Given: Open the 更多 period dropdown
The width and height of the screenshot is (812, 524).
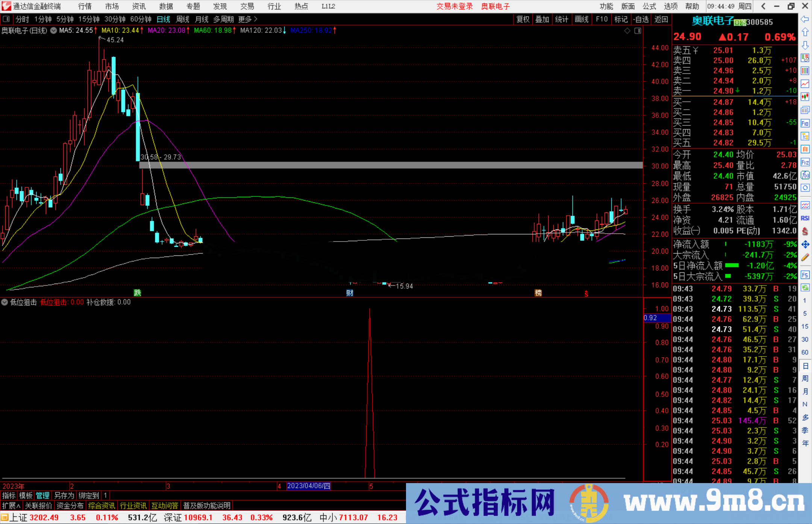Looking at the screenshot, I should pyautogui.click(x=244, y=19).
